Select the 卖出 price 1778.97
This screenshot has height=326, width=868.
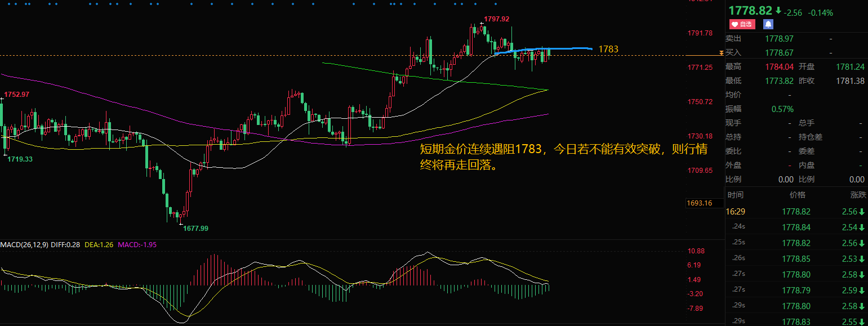(779, 38)
